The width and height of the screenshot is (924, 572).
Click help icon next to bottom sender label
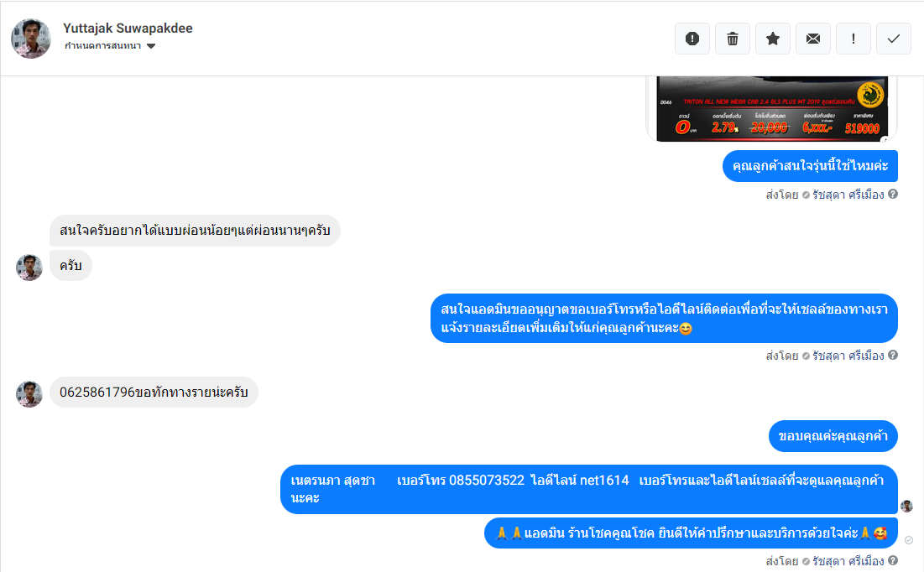coord(893,560)
